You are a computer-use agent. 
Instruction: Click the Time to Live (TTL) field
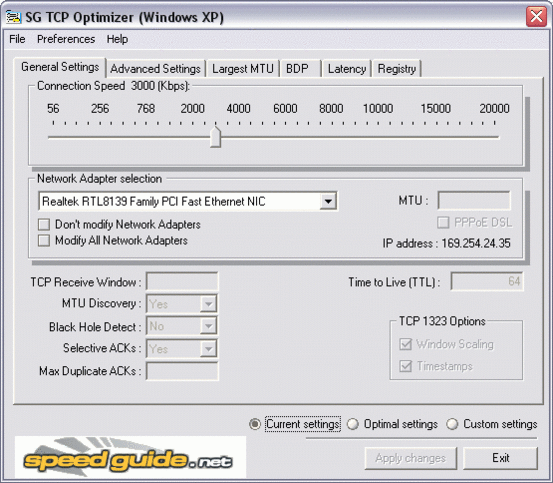click(487, 281)
